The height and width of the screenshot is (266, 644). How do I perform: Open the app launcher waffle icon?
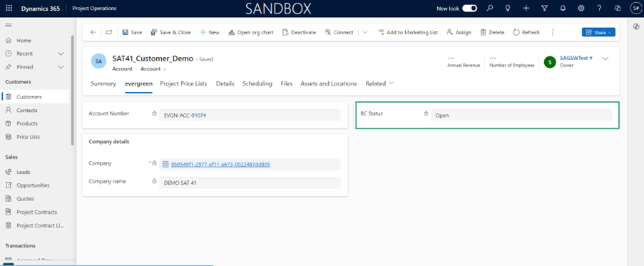point(9,9)
